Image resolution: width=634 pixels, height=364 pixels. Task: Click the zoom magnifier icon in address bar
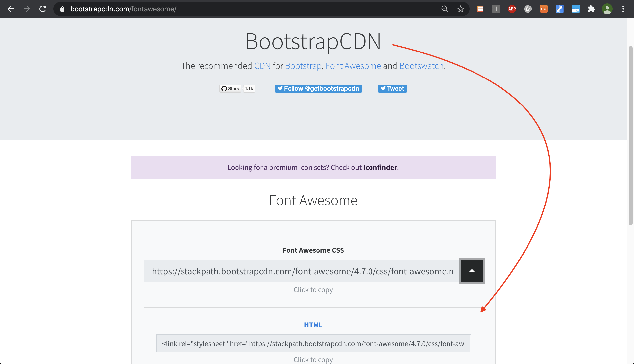445,9
